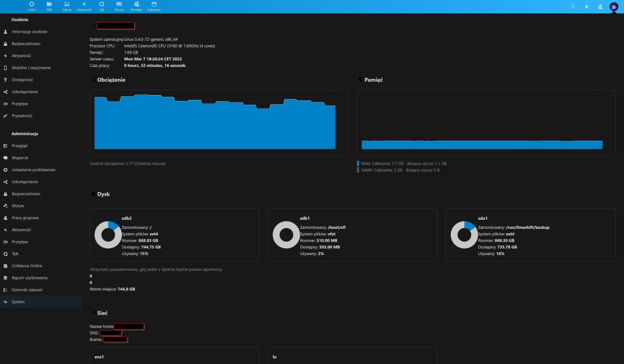Open the Talk app in top bar
624x364 pixels.
[x=102, y=6]
